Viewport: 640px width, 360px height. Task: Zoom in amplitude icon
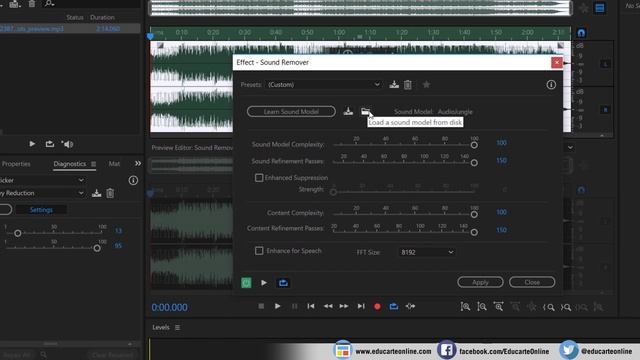465,307
